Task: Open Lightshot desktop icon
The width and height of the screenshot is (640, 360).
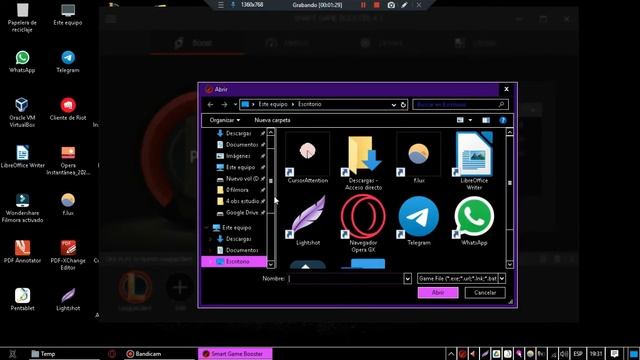Action: click(68, 300)
